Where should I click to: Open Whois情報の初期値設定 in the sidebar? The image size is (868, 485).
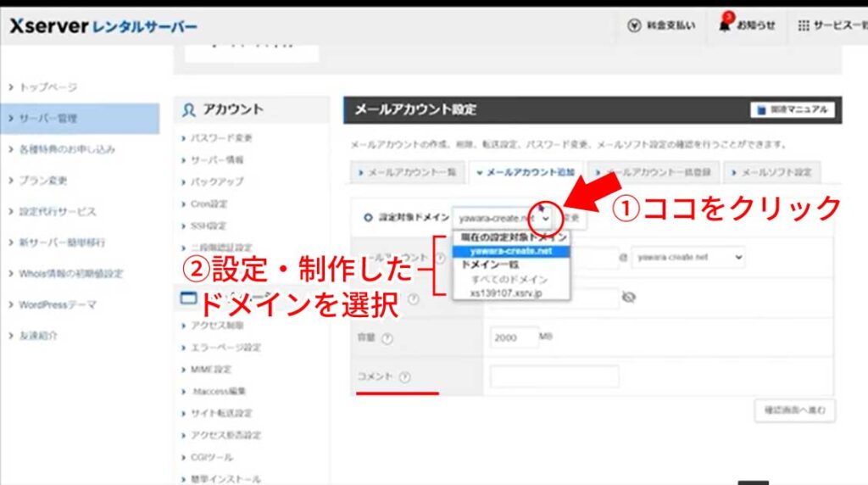(71, 273)
